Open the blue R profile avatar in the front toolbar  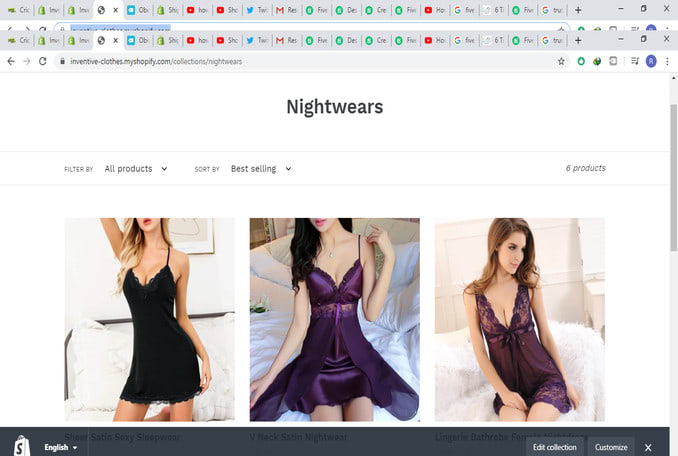[651, 61]
